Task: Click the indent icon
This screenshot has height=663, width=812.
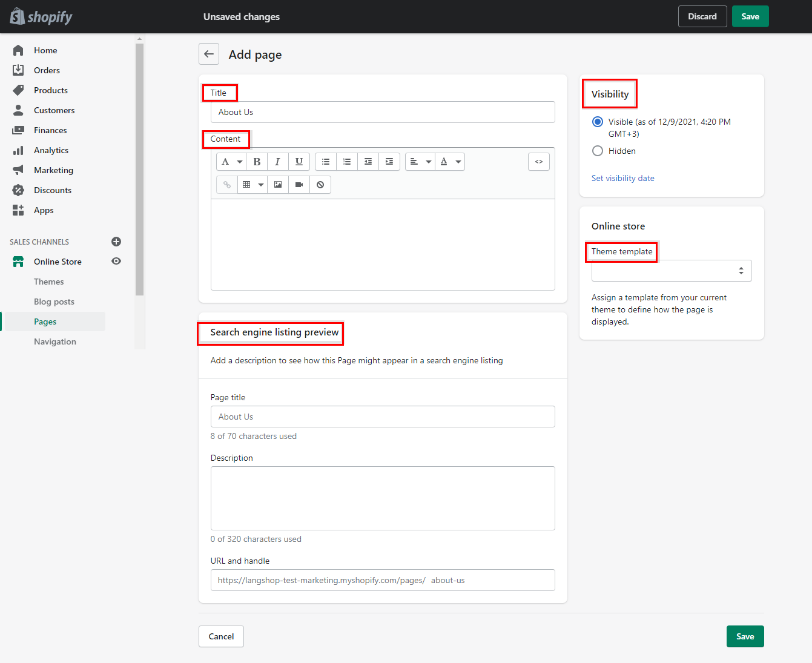Action: coord(389,162)
